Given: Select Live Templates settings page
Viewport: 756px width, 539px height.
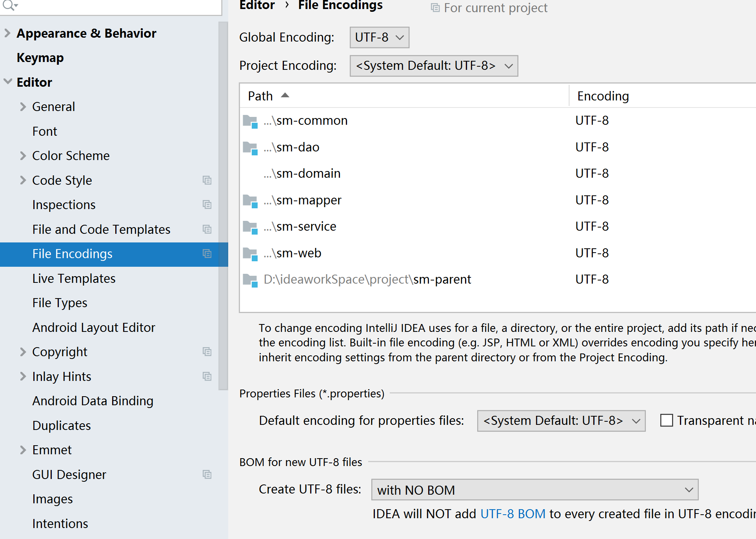Looking at the screenshot, I should (x=74, y=279).
